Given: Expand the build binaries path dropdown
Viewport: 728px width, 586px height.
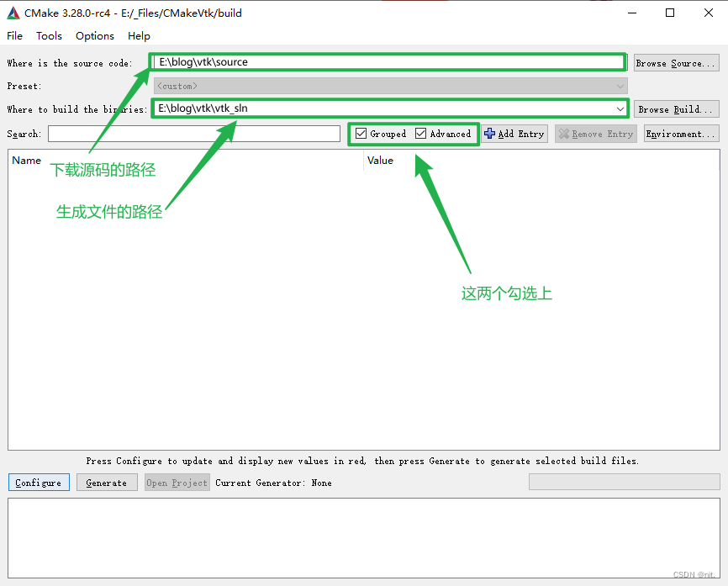Looking at the screenshot, I should click(x=620, y=108).
